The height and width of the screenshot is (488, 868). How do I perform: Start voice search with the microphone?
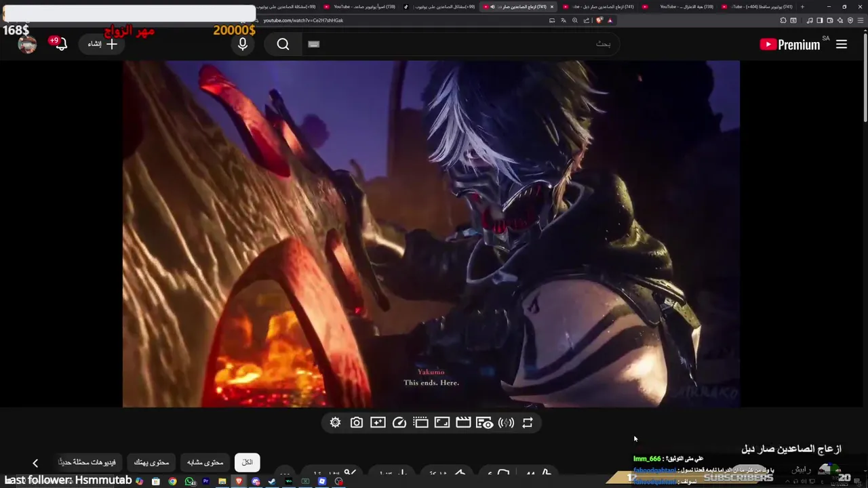click(243, 44)
